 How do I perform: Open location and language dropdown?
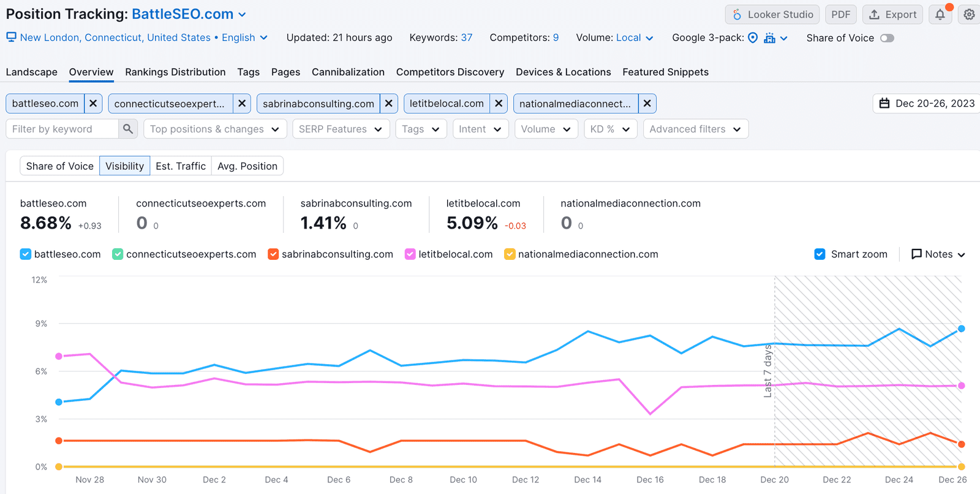click(144, 37)
